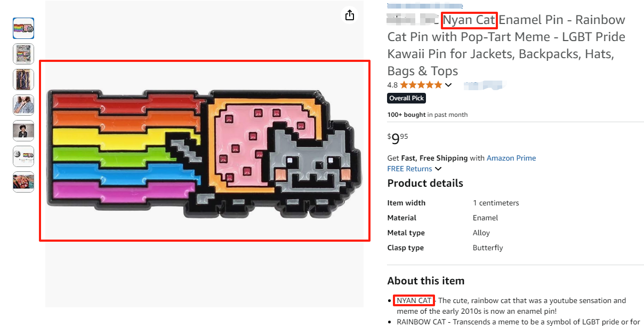Click the orange five-star rating

click(421, 85)
